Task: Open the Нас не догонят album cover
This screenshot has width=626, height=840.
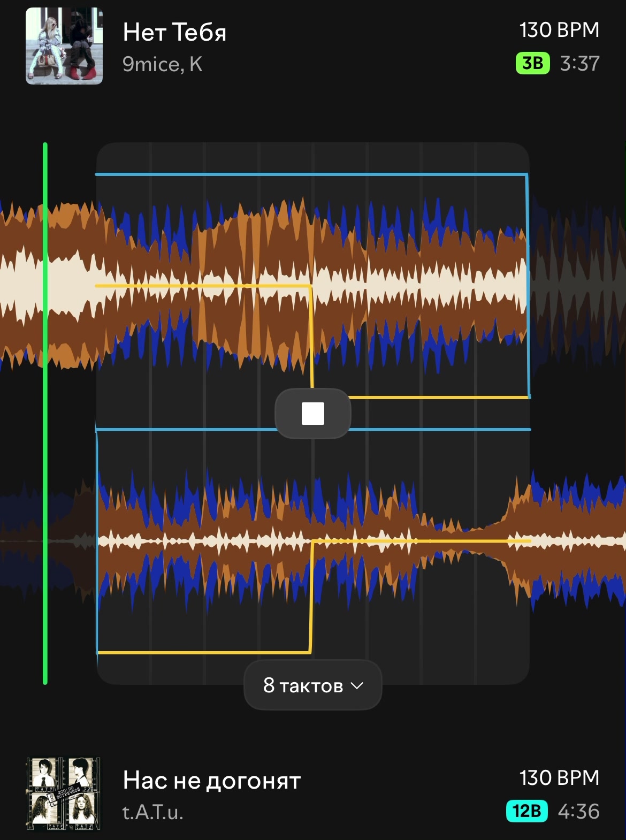Action: click(64, 794)
